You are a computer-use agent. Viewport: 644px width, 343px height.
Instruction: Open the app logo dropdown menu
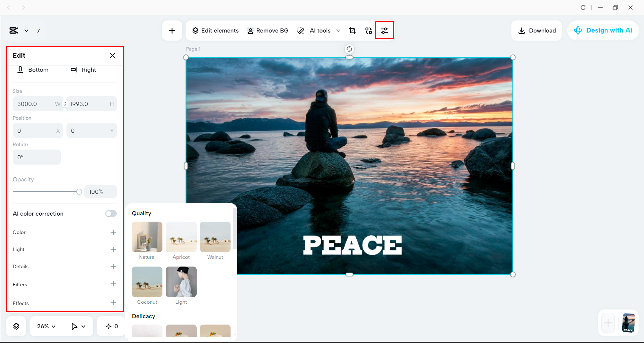click(x=19, y=30)
